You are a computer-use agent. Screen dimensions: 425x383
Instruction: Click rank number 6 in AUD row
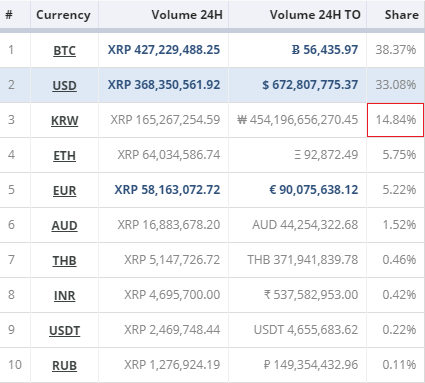(11, 225)
